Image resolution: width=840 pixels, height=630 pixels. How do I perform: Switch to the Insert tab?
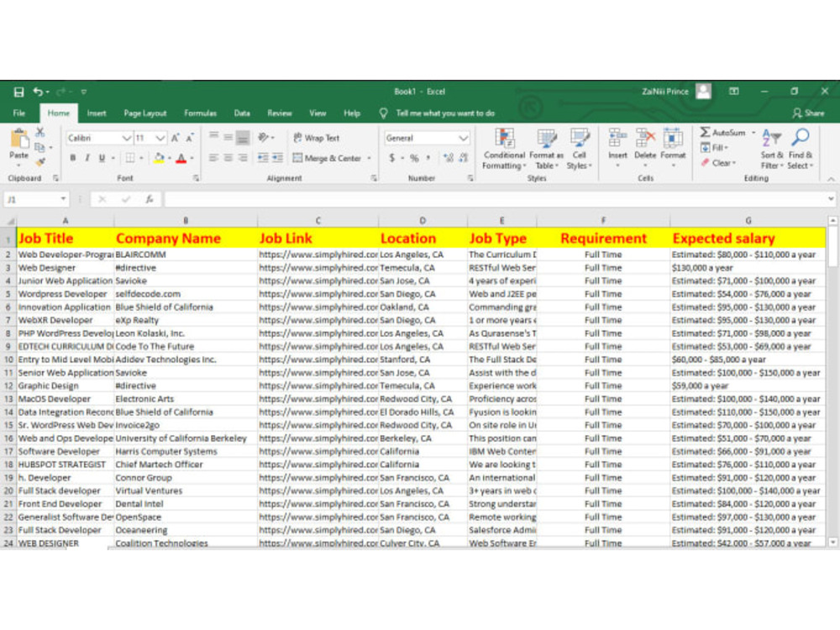[97, 113]
